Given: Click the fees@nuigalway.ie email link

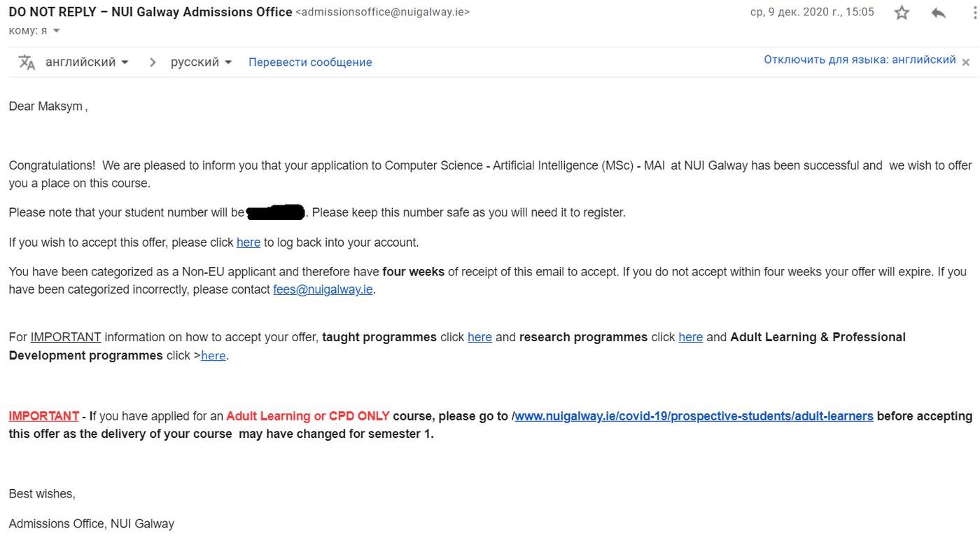Looking at the screenshot, I should tap(323, 289).
